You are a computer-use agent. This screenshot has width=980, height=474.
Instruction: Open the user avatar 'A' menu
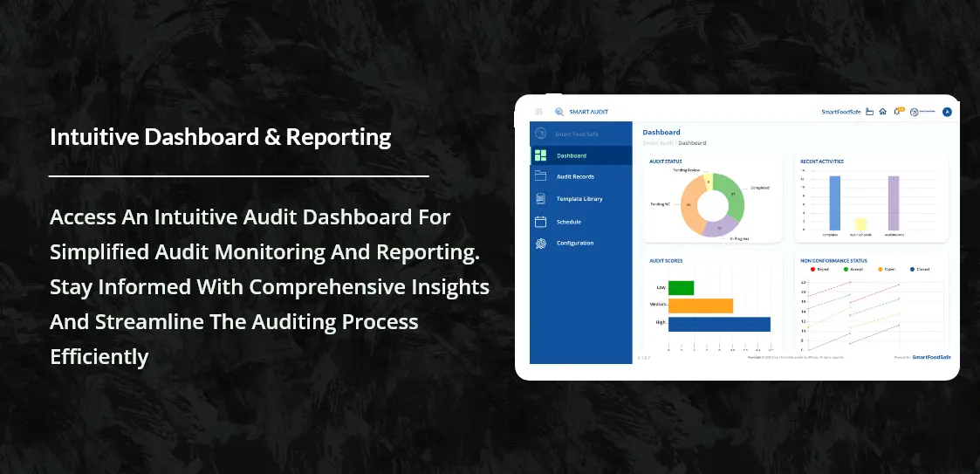pos(947,112)
